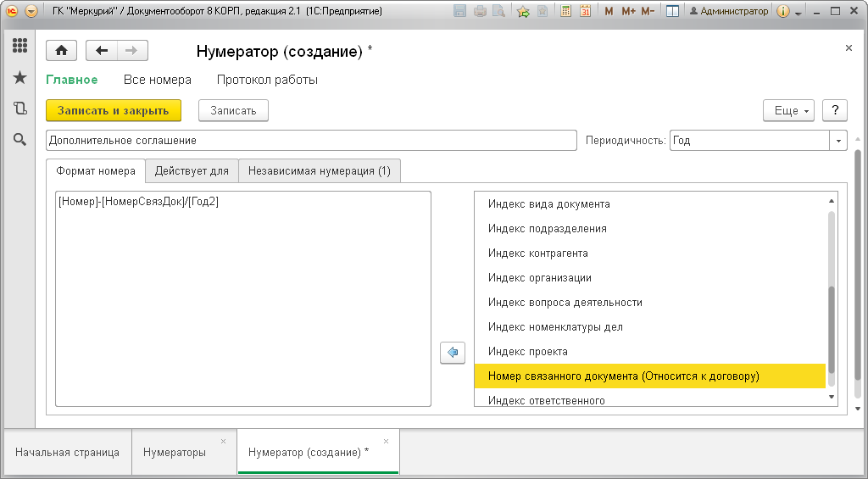
Task: Open the sections menu grid icon
Action: (x=20, y=46)
